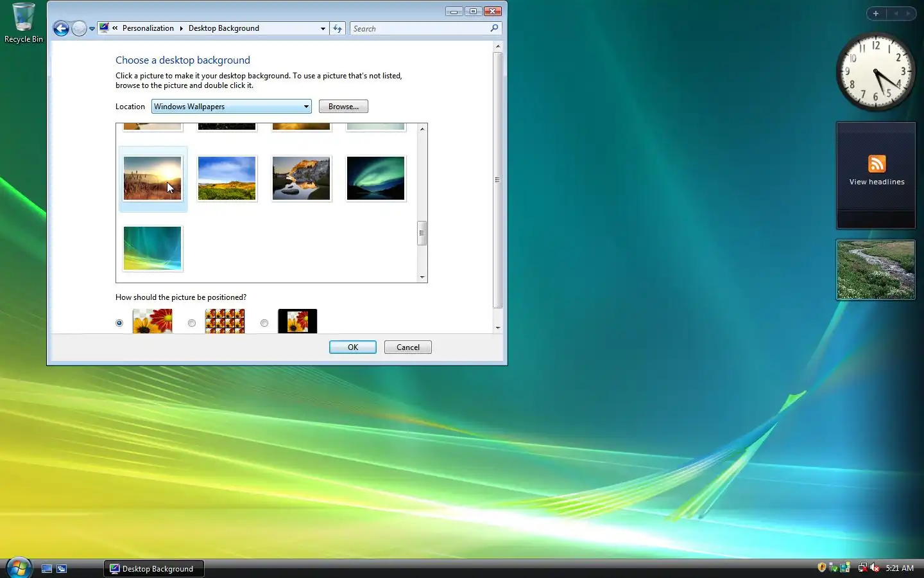Click the OK button
This screenshot has height=578, width=924.
[x=353, y=347]
